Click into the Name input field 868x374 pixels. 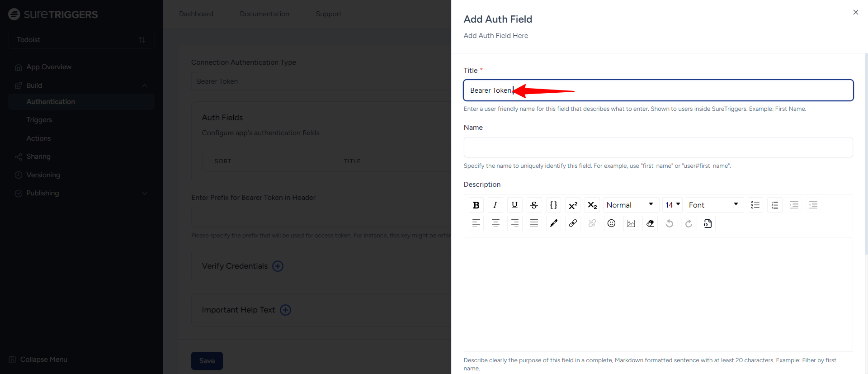click(658, 147)
